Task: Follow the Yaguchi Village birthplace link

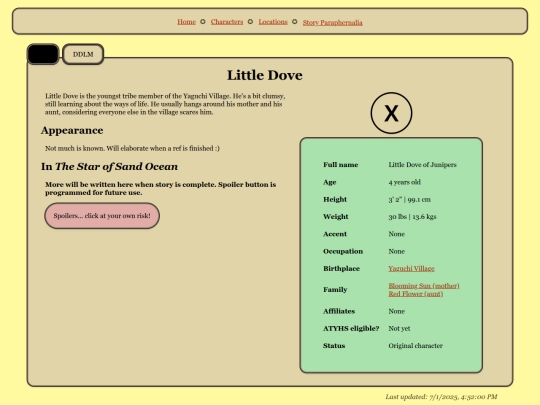Action: [x=411, y=268]
